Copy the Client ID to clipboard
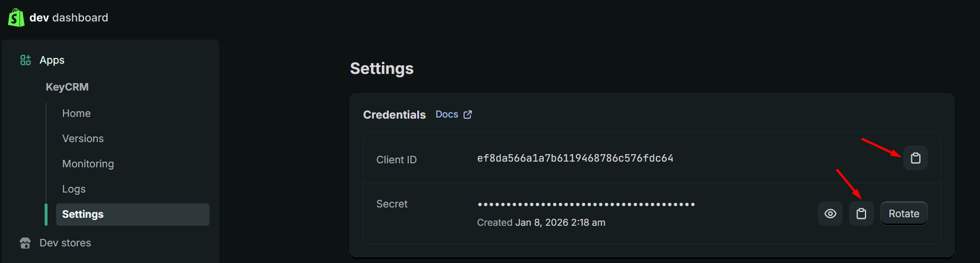Image resolution: width=980 pixels, height=263 pixels. coord(915,158)
